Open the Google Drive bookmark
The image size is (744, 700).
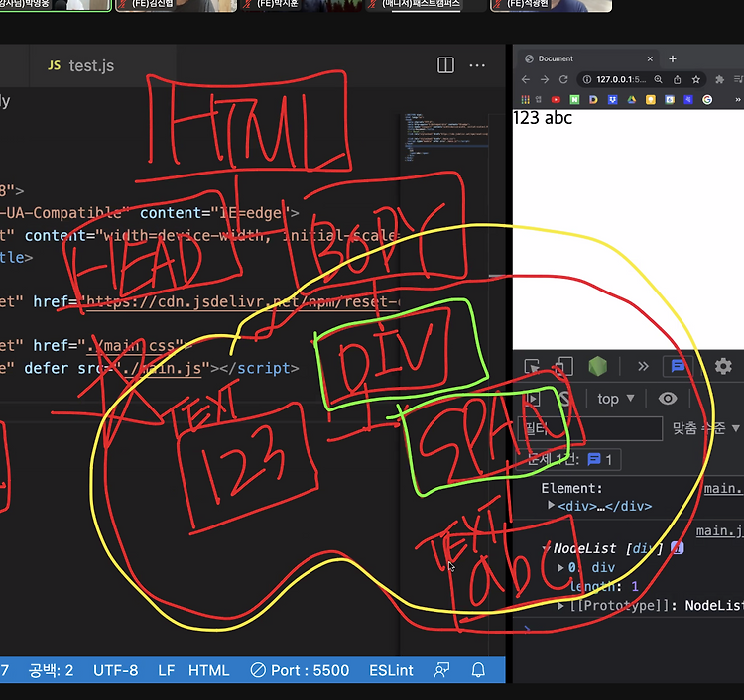pyautogui.click(x=632, y=99)
